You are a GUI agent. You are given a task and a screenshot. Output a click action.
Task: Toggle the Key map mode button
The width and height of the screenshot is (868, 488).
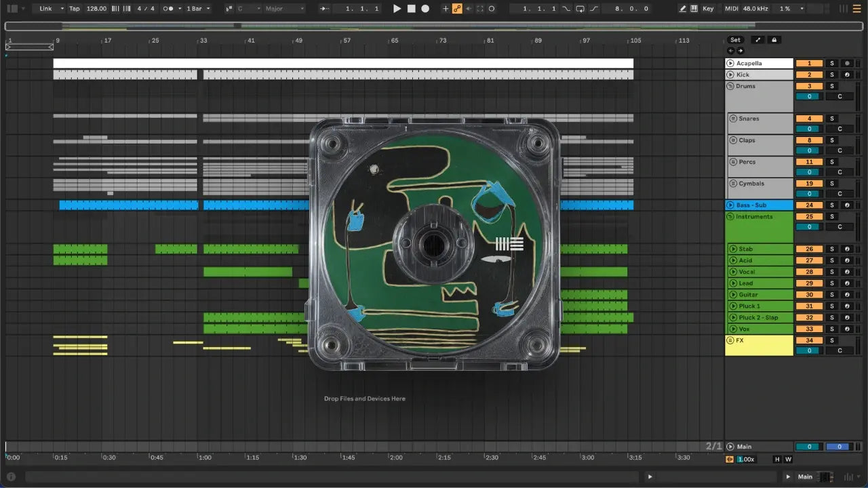pos(708,9)
